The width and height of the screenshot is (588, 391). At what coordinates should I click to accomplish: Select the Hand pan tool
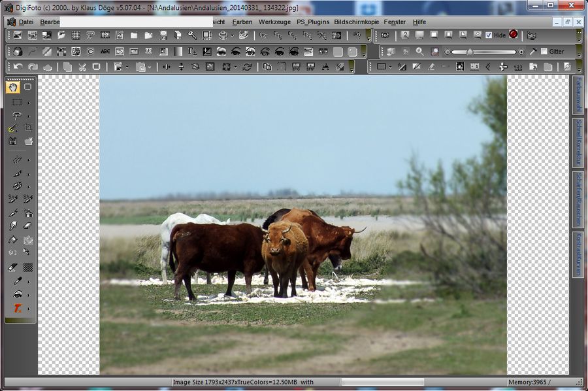13,87
